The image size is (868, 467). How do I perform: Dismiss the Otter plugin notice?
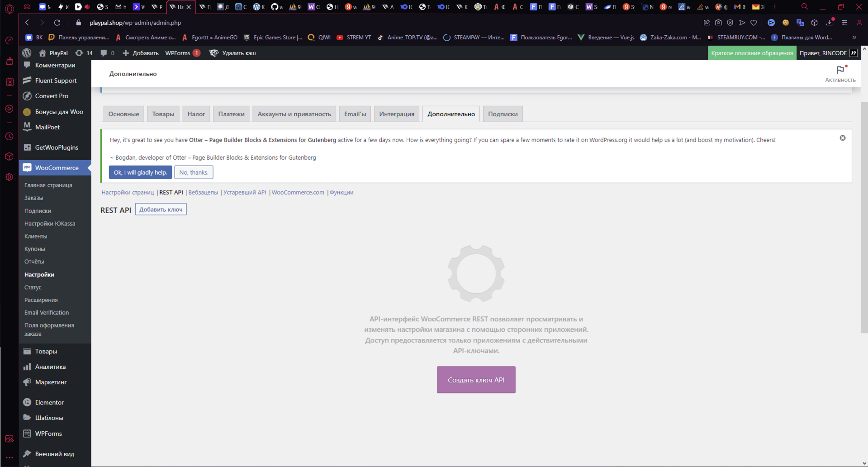coord(843,138)
